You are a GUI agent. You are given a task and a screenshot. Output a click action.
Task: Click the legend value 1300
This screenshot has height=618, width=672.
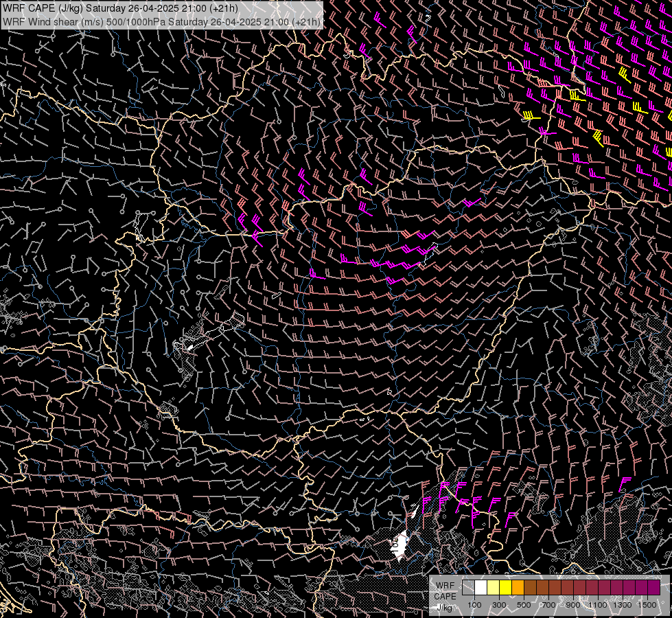(x=623, y=605)
